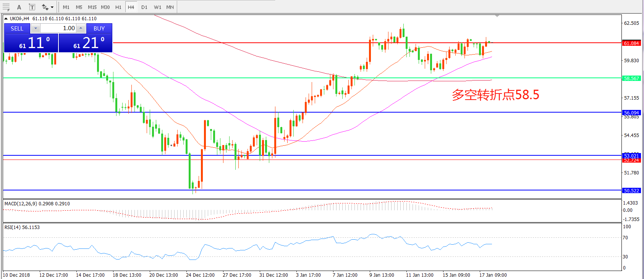The image size is (644, 279).
Task: Collapse the one-click trading panel triangle
Action: (6, 18)
